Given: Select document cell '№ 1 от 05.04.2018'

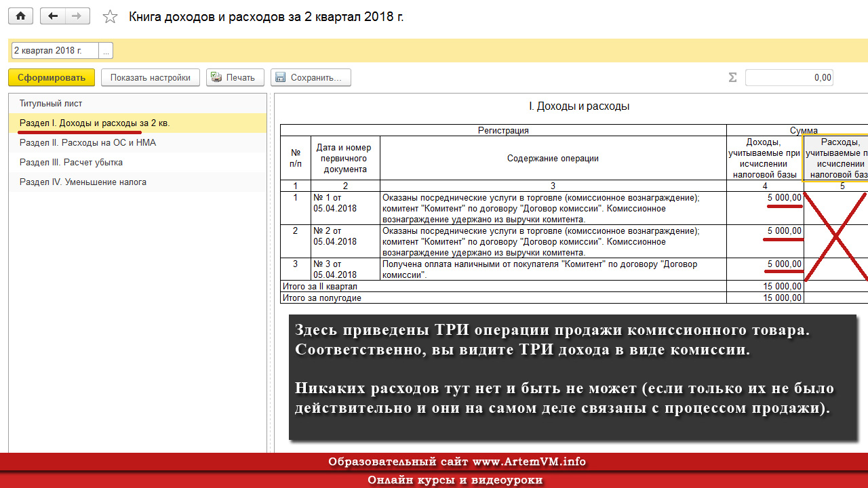Looking at the screenshot, I should tap(345, 208).
